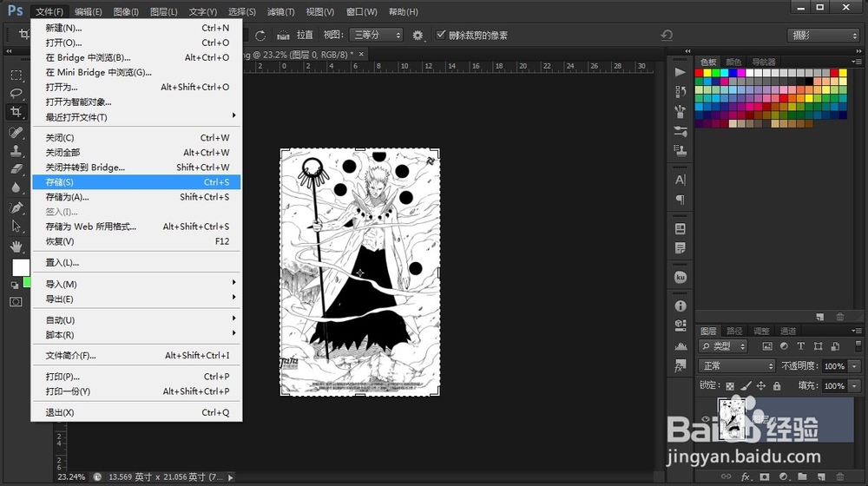Choose 退出(X) menu entry
Viewport: 868px width, 486px height.
[136, 412]
